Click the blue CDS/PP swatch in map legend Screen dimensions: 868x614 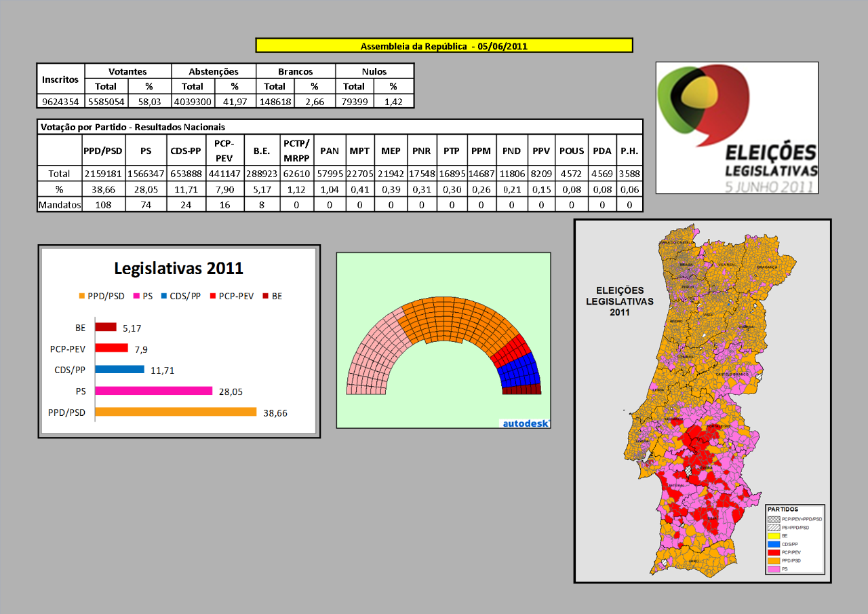click(774, 544)
